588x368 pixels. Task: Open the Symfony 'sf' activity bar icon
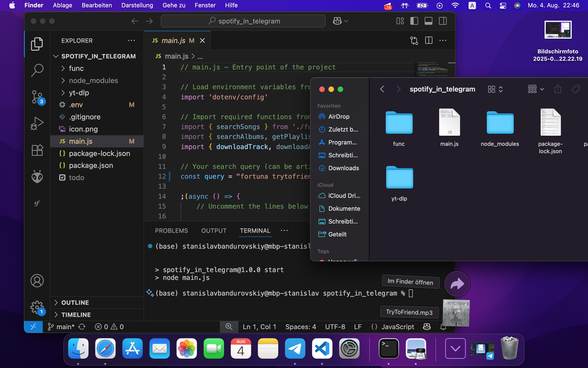click(37, 203)
